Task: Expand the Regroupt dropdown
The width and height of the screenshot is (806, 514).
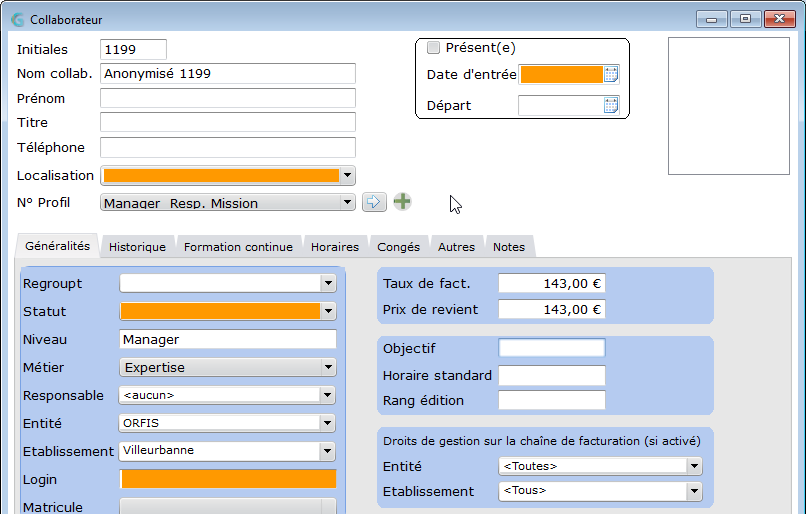Action: point(328,283)
